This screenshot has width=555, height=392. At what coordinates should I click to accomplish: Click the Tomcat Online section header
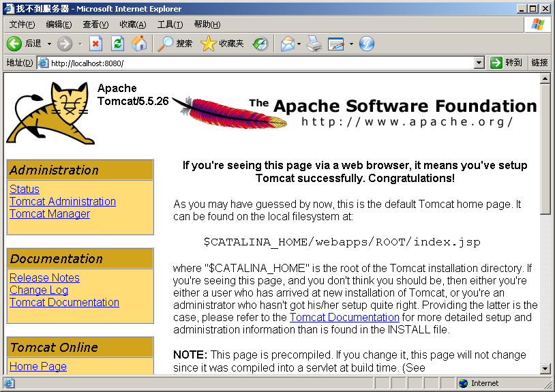click(x=80, y=347)
